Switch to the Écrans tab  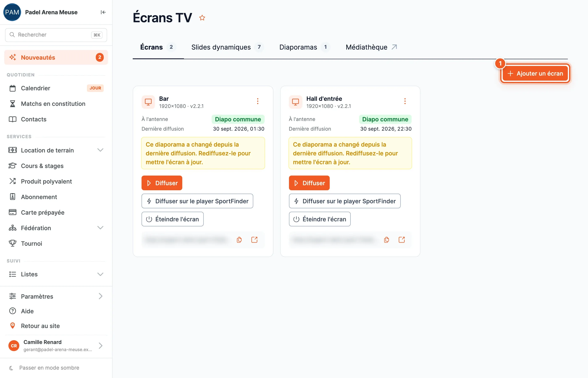coord(158,47)
